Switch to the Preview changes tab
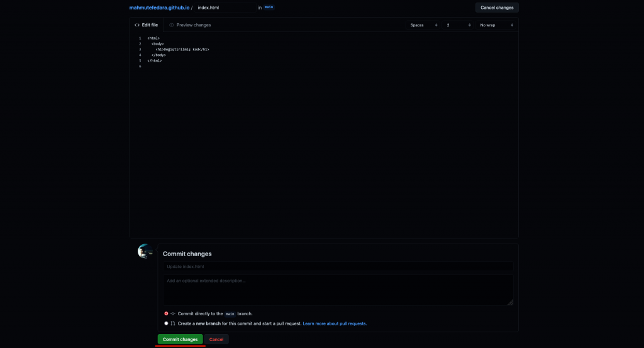This screenshot has height=348, width=644. (x=190, y=25)
